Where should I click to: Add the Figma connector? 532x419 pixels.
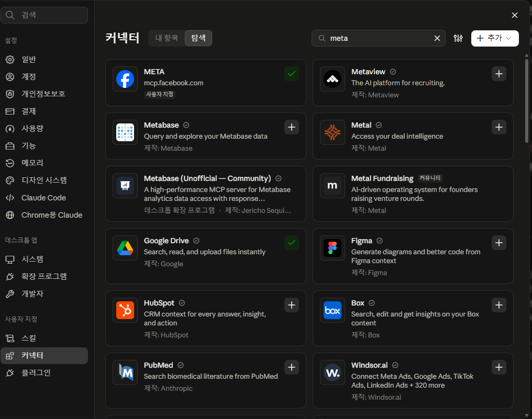[498, 243]
